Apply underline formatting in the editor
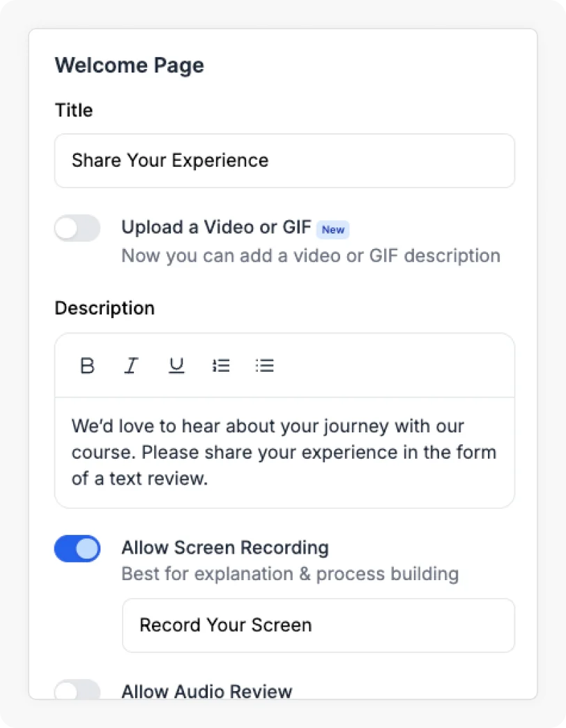The height and width of the screenshot is (728, 566). point(176,365)
